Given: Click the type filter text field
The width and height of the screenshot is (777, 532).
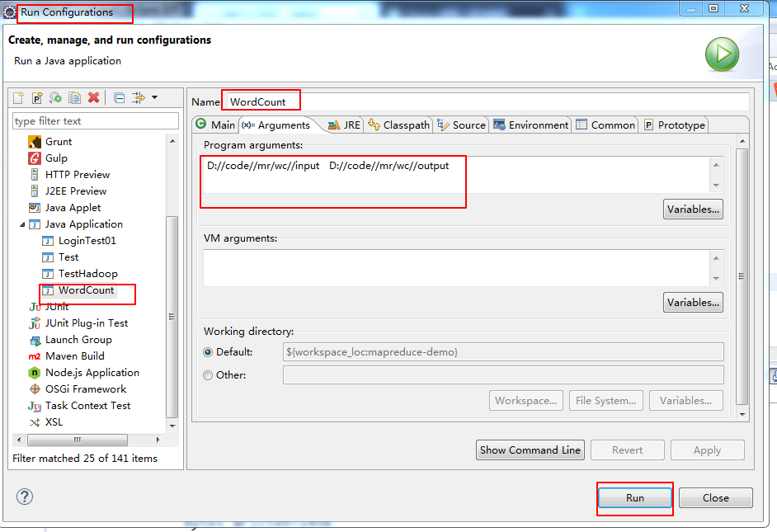Looking at the screenshot, I should coord(96,121).
